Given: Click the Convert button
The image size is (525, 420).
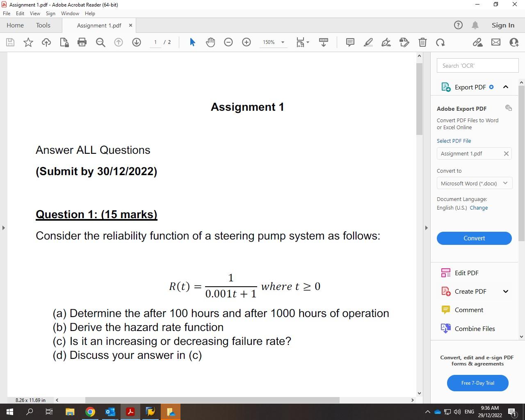Looking at the screenshot, I should (474, 238).
